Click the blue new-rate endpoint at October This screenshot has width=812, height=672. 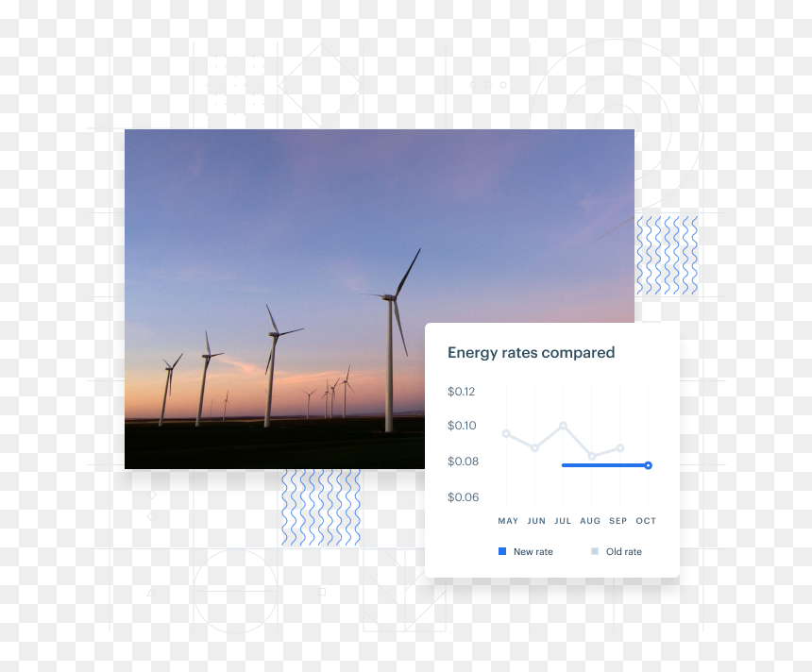click(648, 465)
